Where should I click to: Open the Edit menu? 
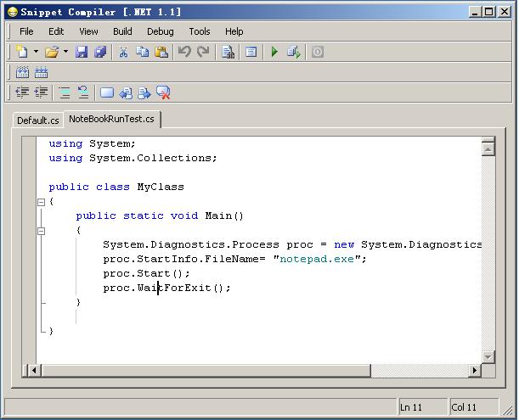pyautogui.click(x=56, y=31)
